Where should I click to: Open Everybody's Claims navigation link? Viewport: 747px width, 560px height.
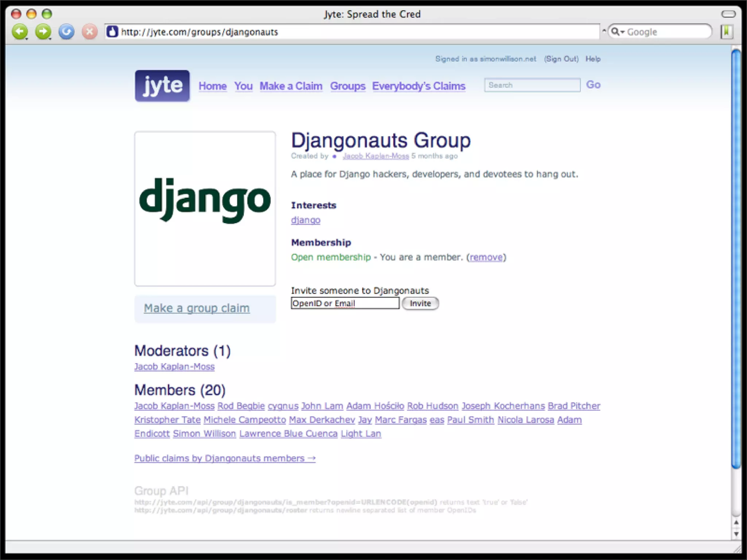[x=419, y=86]
